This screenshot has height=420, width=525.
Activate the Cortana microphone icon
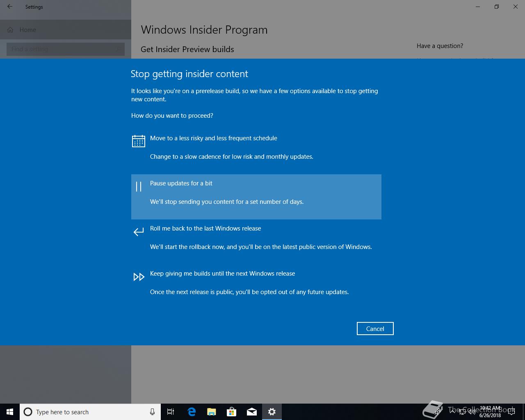tap(152, 412)
